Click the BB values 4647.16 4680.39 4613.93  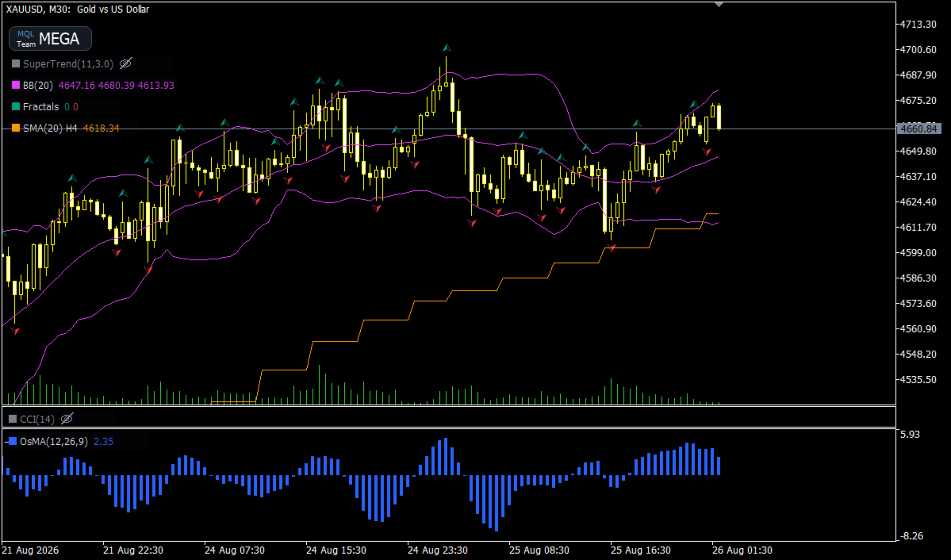116,86
